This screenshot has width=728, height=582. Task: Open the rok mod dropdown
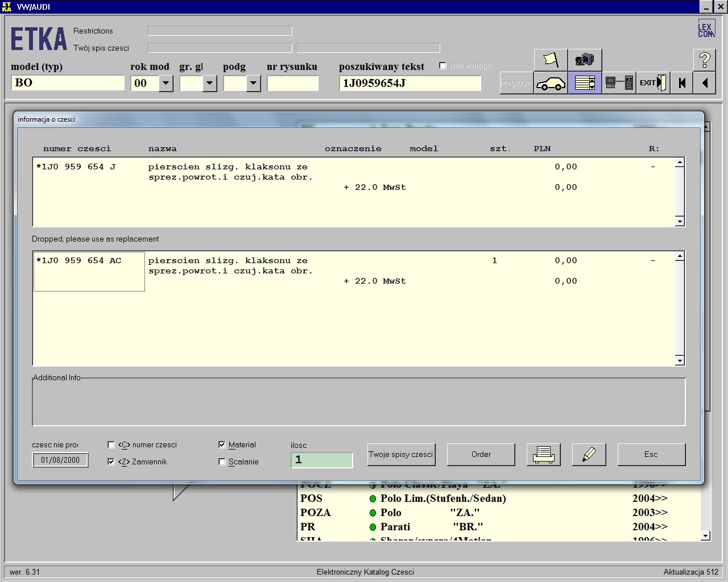pos(166,84)
